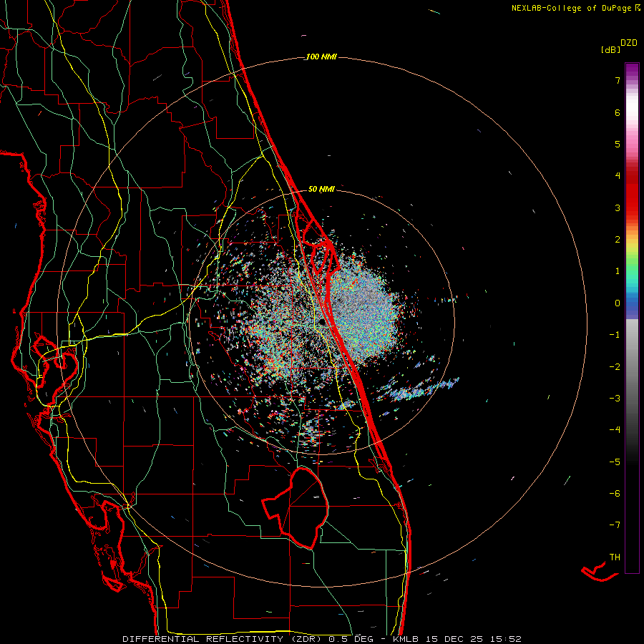Click the 0.5 DEG elevation text

[x=351, y=639]
